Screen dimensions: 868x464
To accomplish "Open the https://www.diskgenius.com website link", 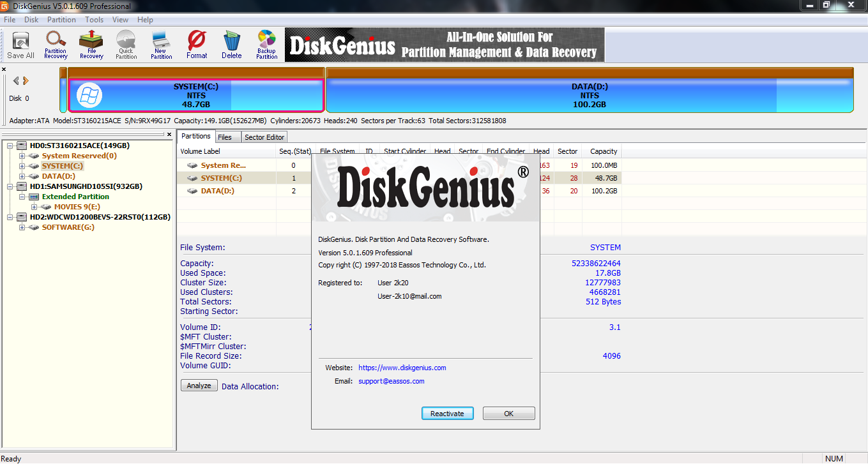I will [x=402, y=368].
